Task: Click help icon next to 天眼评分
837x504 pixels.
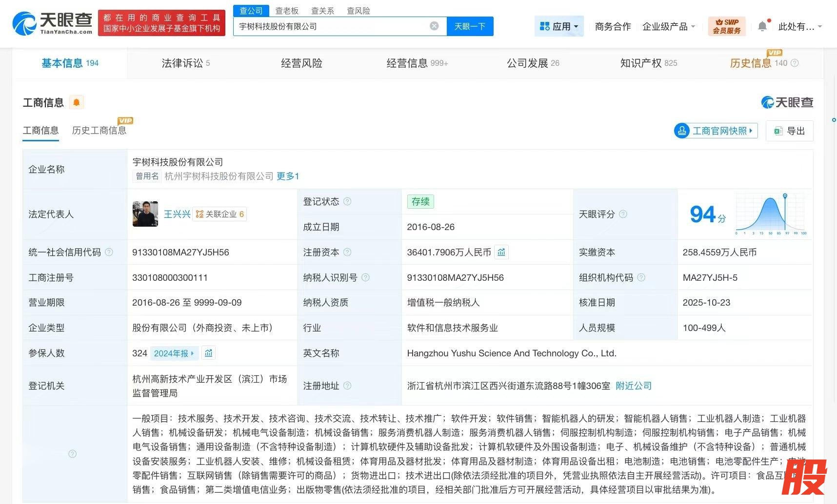Action: click(x=623, y=214)
